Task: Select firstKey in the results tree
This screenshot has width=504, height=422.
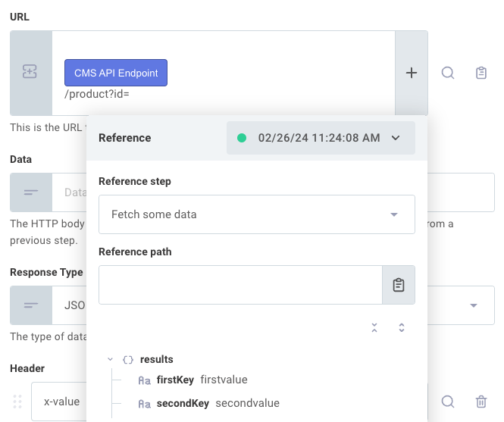Action: pyautogui.click(x=175, y=380)
